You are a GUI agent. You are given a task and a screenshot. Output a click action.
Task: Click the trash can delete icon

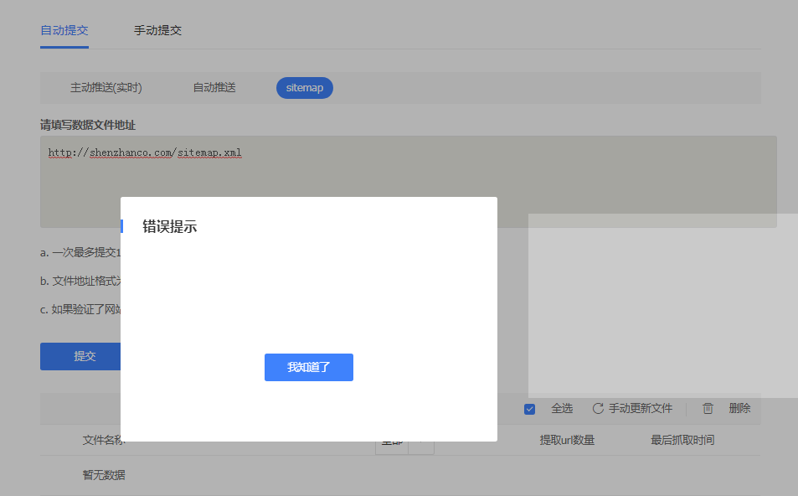708,409
